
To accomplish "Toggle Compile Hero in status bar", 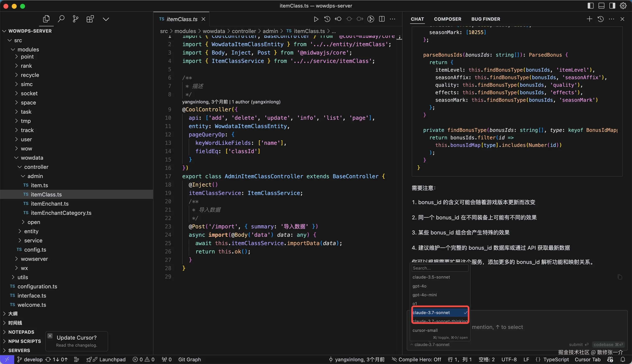I will point(417,359).
